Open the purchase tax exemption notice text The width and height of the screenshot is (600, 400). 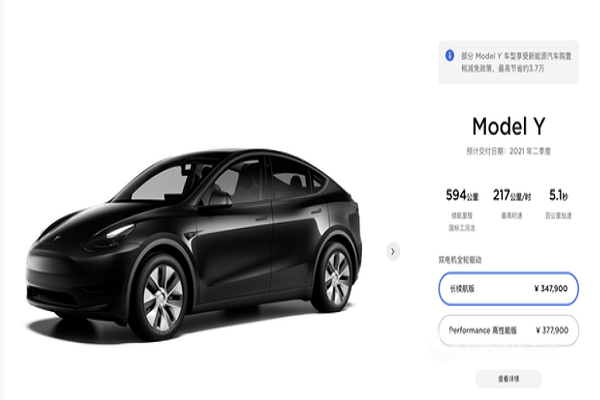tap(516, 62)
